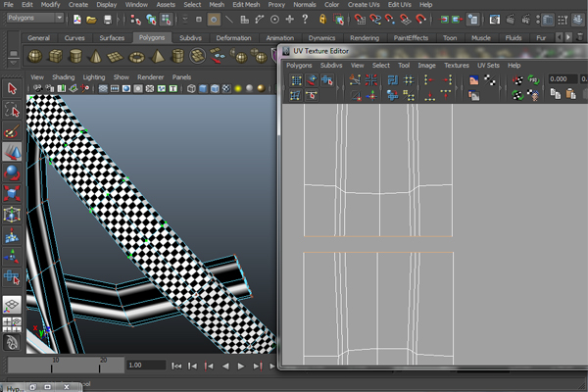Toggle lock current selection padlock

point(322,20)
